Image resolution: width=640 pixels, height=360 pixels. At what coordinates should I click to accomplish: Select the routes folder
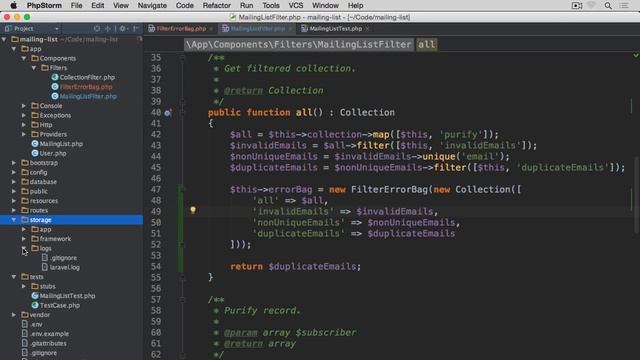(38, 210)
